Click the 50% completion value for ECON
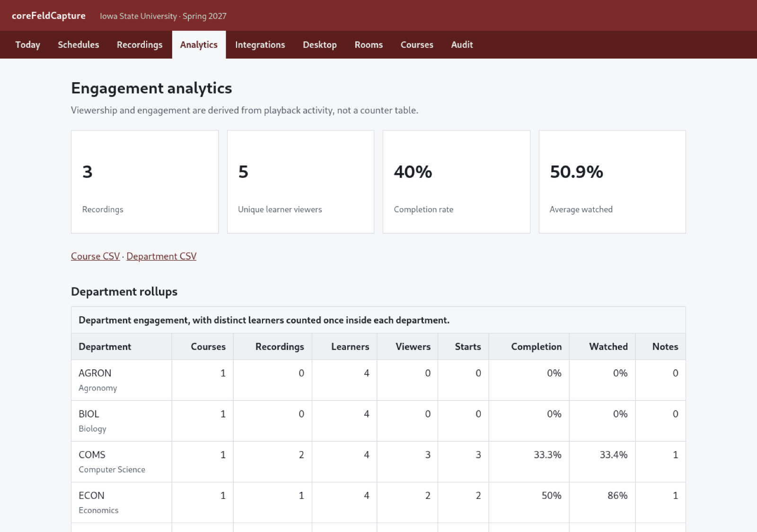This screenshot has width=757, height=532. pos(552,496)
